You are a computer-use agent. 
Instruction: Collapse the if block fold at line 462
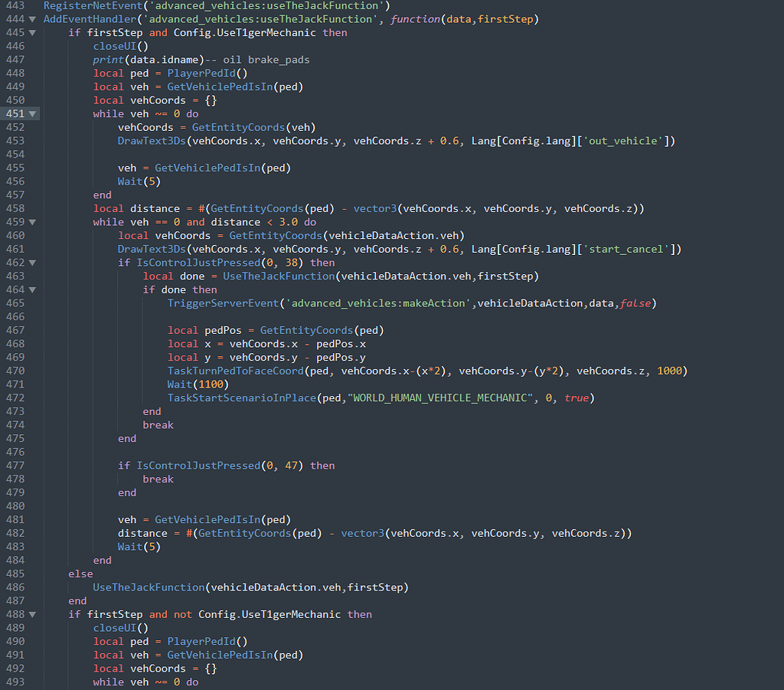click(x=31, y=262)
